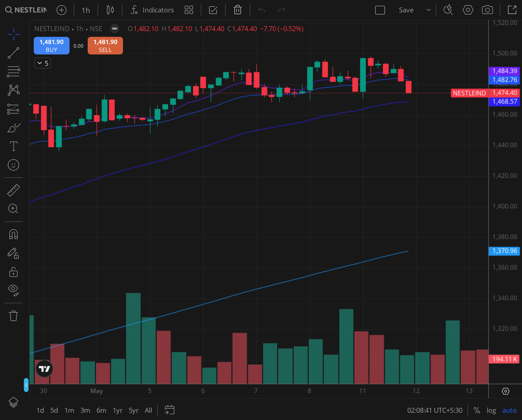Open the emoji icons tool
The height and width of the screenshot is (420, 522).
pyautogui.click(x=13, y=165)
